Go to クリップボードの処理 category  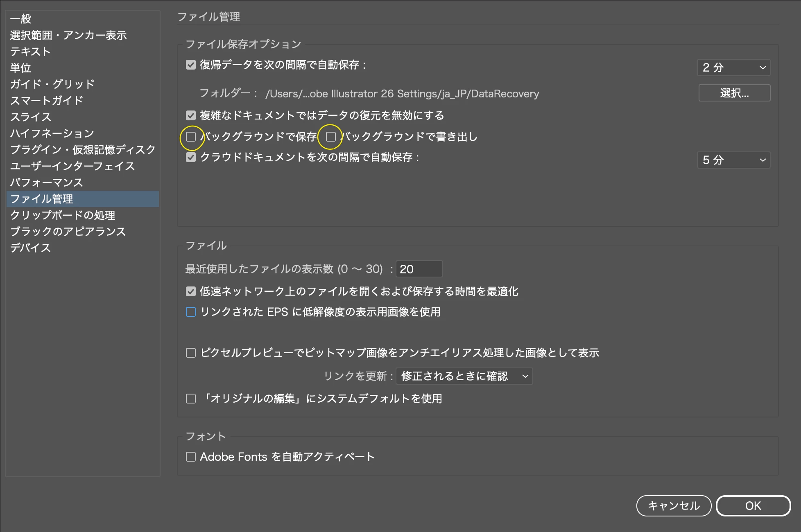62,215
